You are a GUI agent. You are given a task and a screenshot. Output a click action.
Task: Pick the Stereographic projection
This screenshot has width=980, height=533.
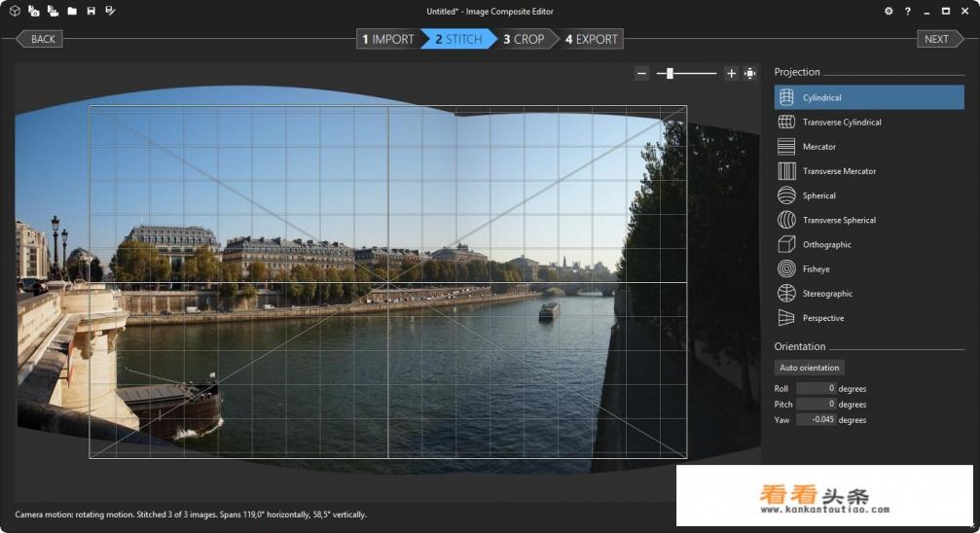(827, 294)
